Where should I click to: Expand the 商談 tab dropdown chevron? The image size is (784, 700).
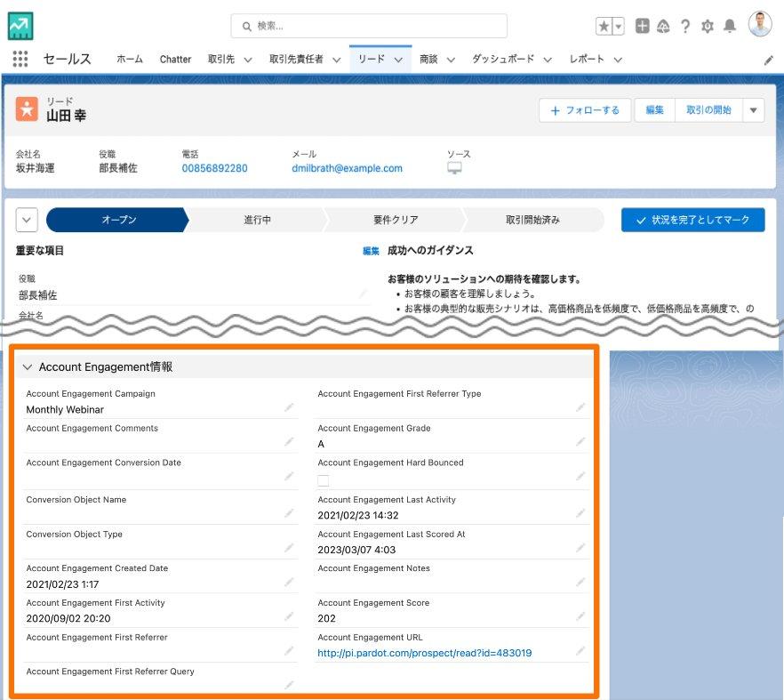pyautogui.click(x=451, y=60)
